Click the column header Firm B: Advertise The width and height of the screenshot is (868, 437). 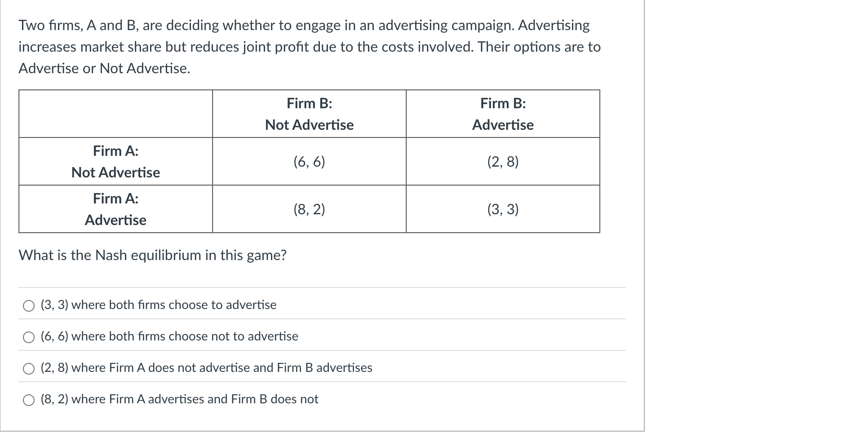[502, 114]
